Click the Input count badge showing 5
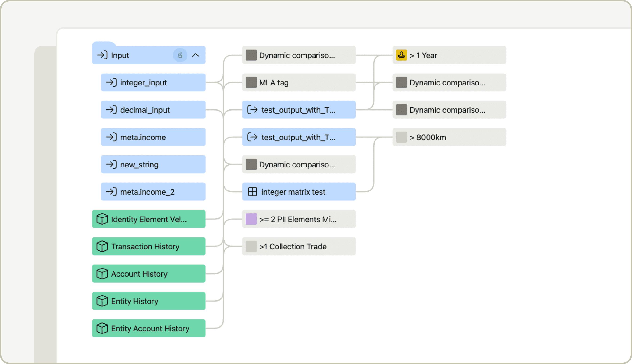 (180, 55)
